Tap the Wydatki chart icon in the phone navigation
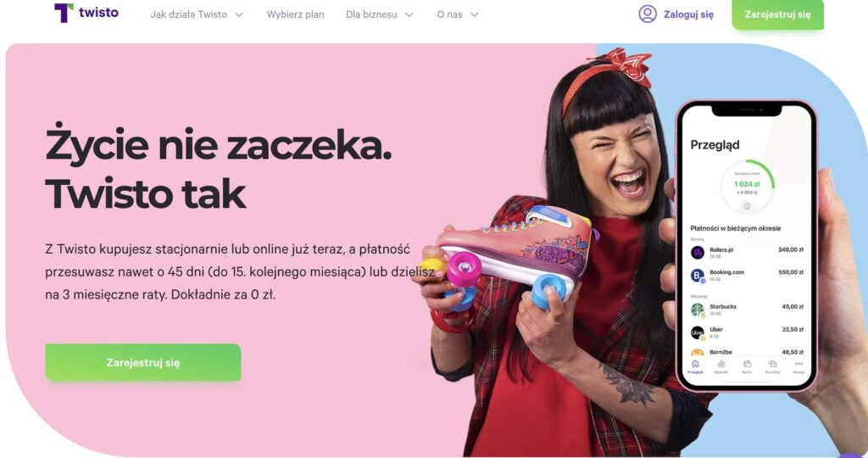868x458 pixels. 721,364
